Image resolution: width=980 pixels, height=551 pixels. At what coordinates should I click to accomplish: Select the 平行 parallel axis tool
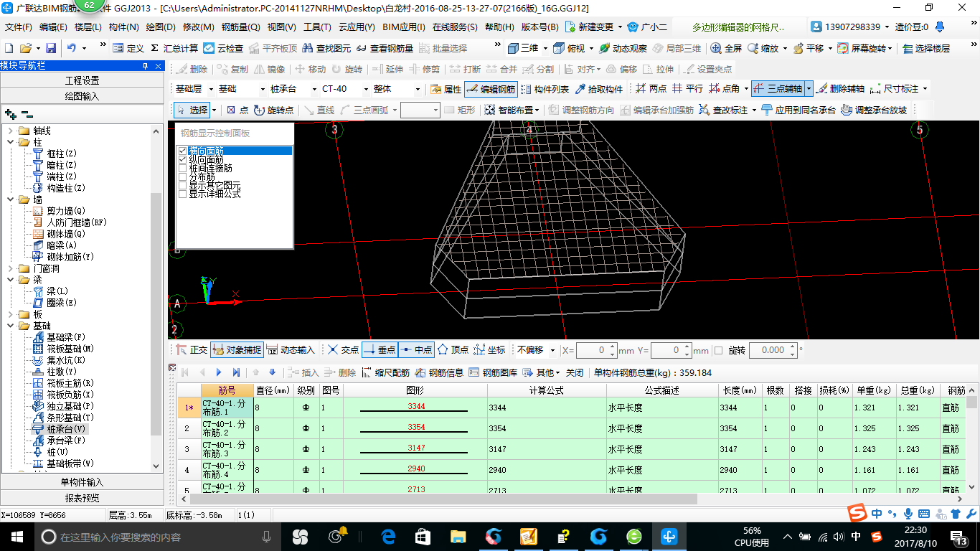pyautogui.click(x=687, y=89)
